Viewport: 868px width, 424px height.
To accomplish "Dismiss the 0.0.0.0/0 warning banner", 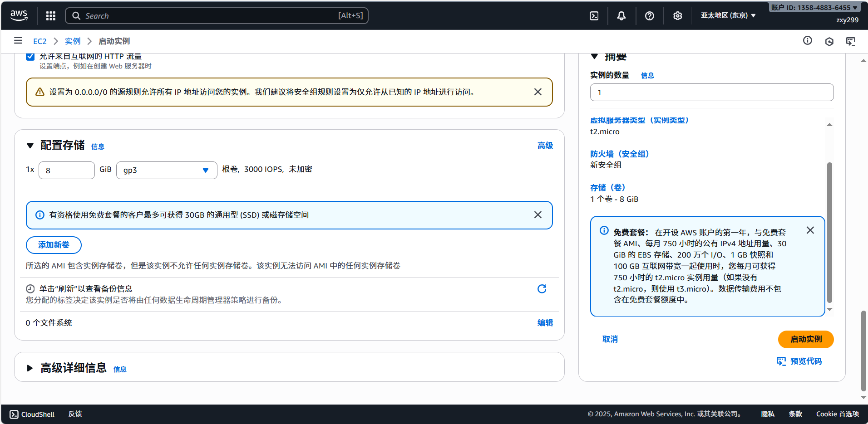I will point(538,92).
